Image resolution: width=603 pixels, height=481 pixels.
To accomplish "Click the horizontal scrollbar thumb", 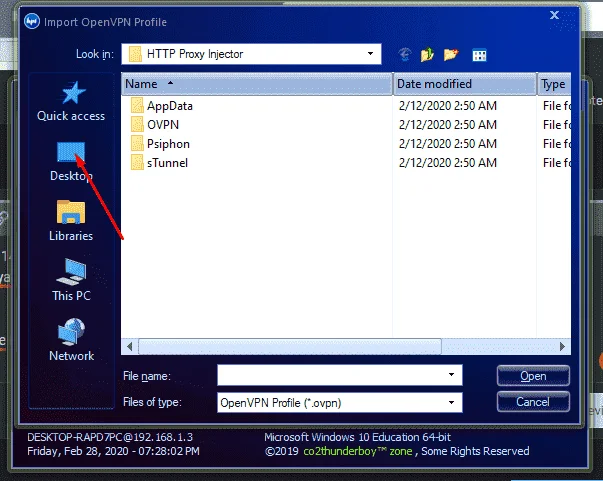I will click(290, 346).
